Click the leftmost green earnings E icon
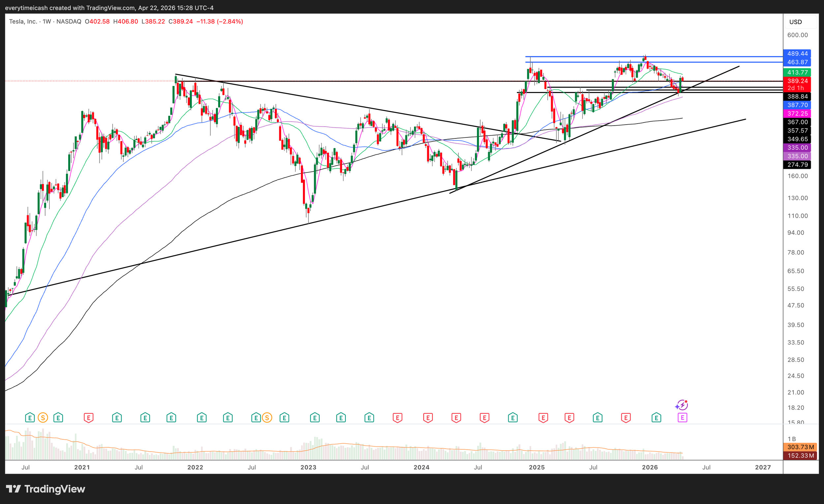824x504 pixels. click(30, 417)
